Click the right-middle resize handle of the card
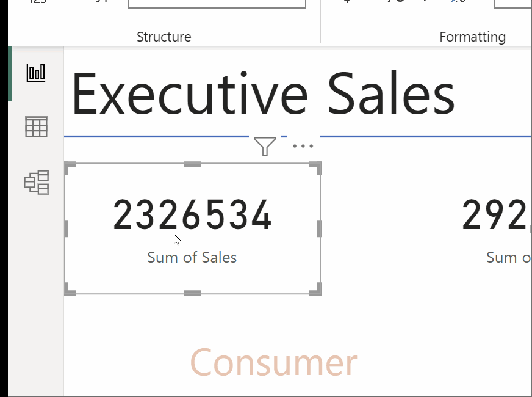This screenshot has height=397, width=532. (319, 229)
